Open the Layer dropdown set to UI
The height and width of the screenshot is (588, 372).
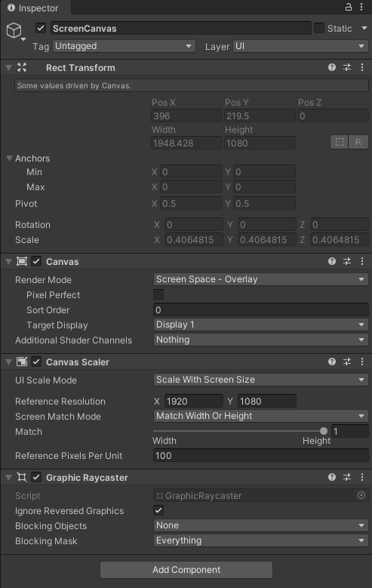point(300,46)
